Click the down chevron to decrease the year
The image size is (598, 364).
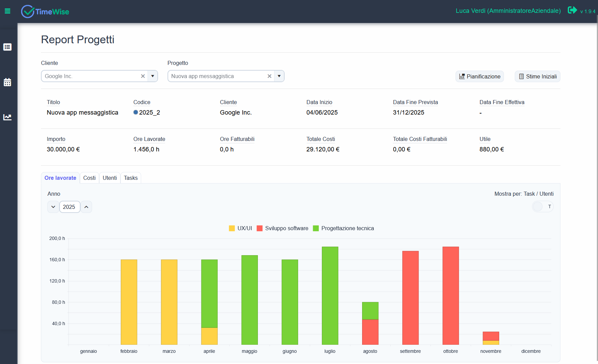(x=53, y=207)
